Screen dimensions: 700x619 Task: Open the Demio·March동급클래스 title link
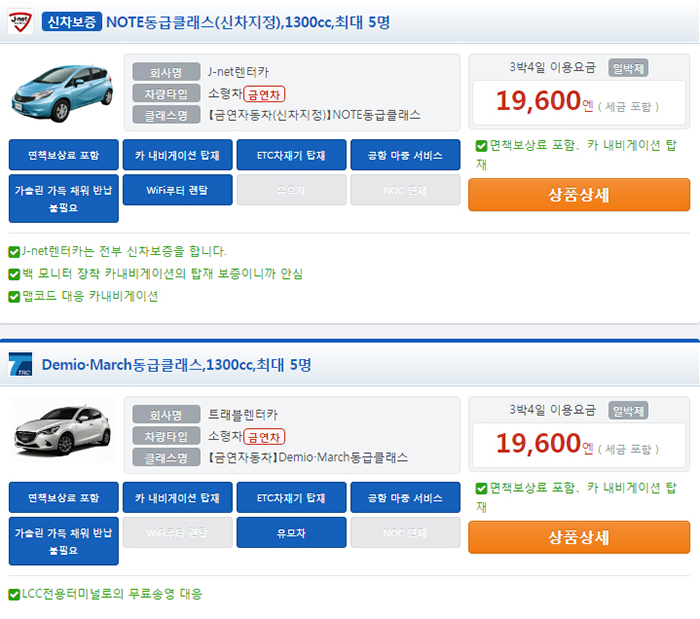[x=176, y=365]
